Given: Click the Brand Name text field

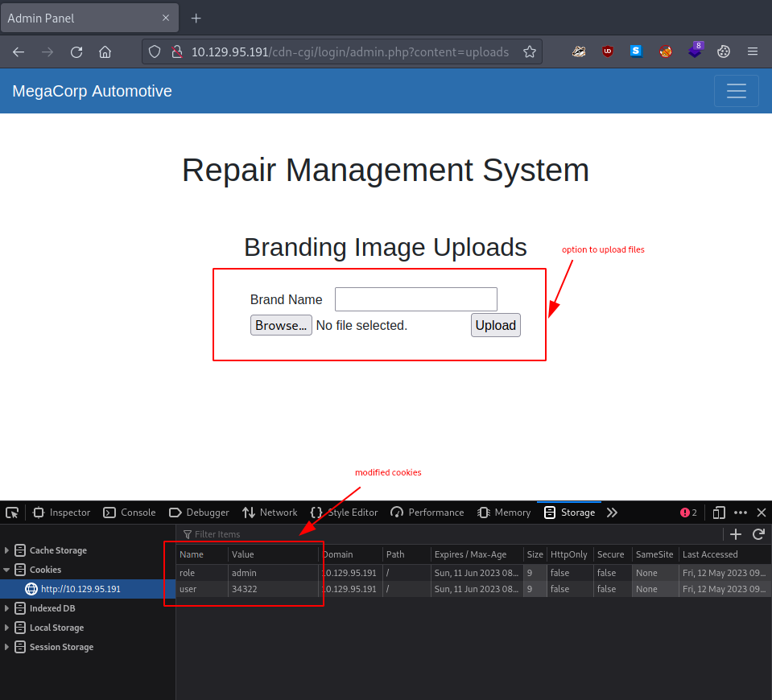Looking at the screenshot, I should pos(415,299).
